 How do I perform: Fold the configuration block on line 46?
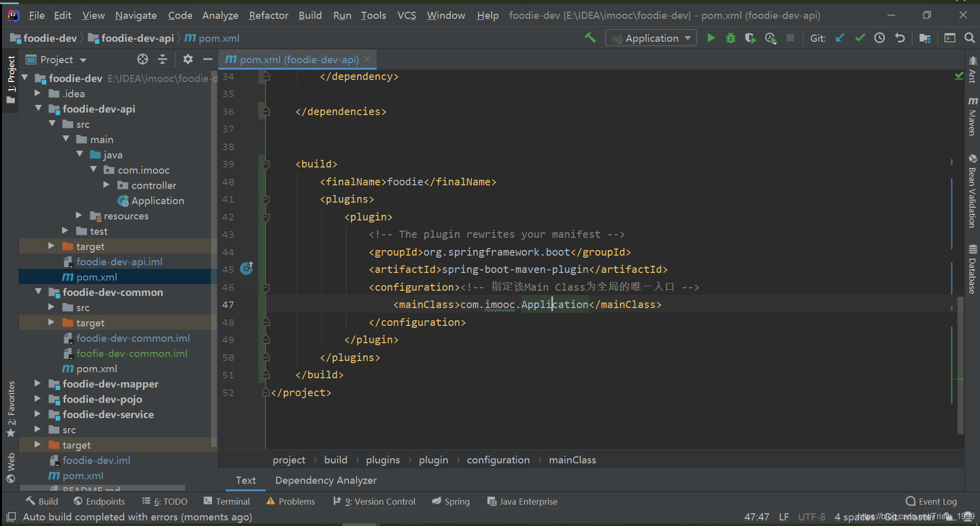click(266, 287)
